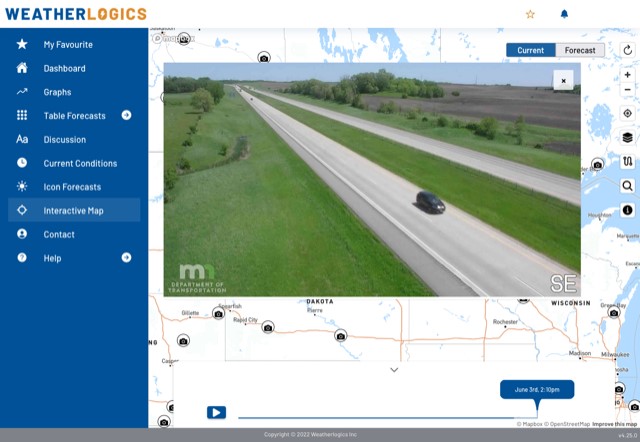Click the Contact person sidebar icon
The image size is (640, 442).
point(22,233)
